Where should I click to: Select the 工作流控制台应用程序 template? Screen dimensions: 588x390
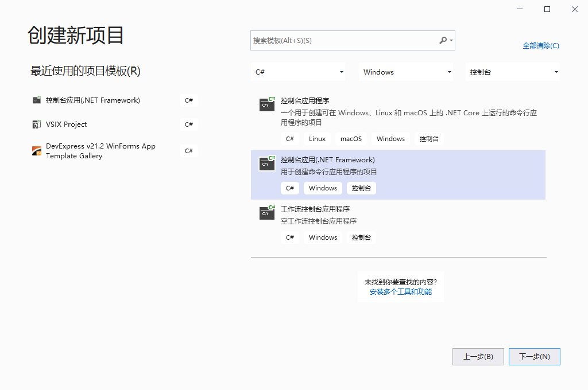(399, 224)
